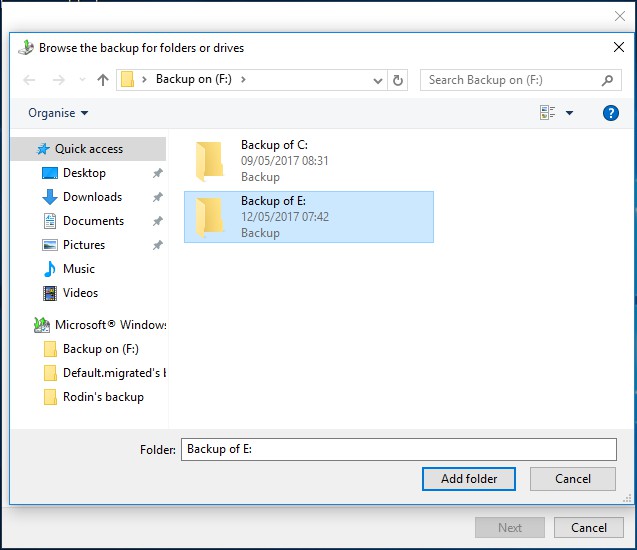Refresh the Backup on (F:) location
637x550 pixels.
click(398, 80)
